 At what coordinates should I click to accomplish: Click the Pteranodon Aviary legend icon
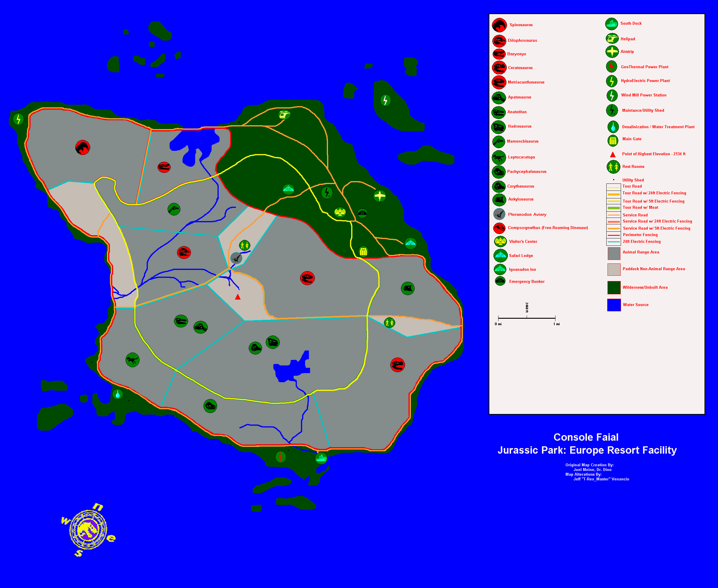pos(499,214)
